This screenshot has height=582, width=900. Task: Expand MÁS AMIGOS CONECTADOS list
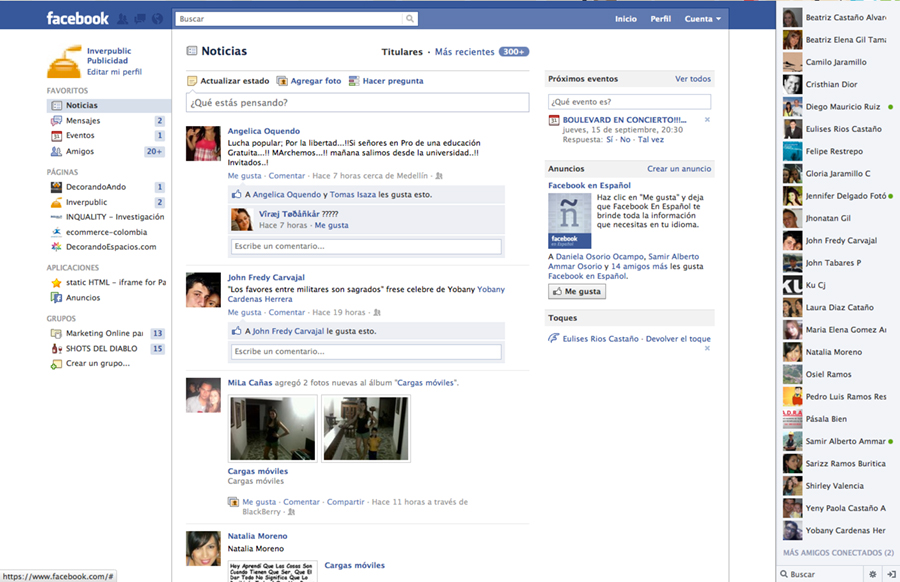838,553
